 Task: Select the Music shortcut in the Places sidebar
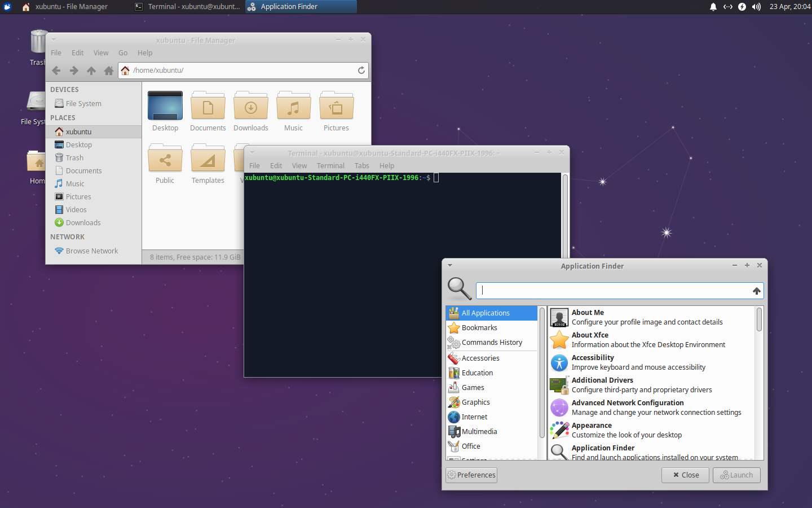point(74,183)
